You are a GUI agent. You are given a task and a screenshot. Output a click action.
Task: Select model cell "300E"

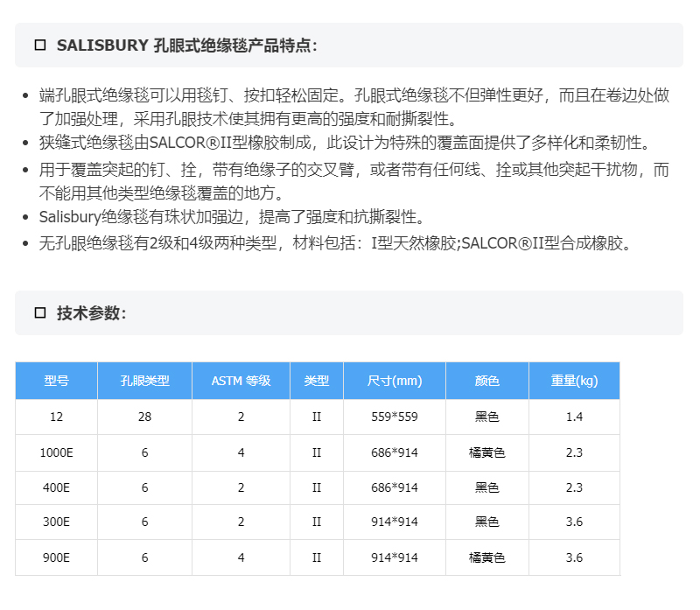pyautogui.click(x=56, y=522)
